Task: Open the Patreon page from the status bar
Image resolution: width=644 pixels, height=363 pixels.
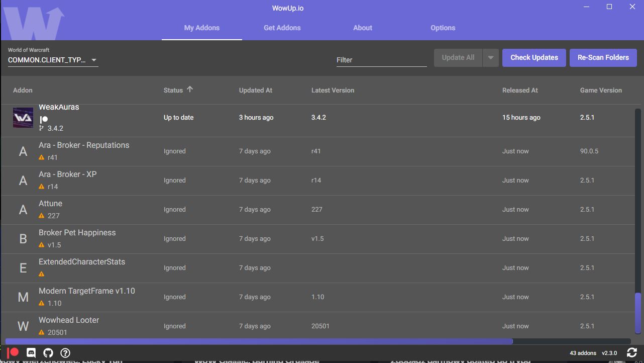Action: pyautogui.click(x=13, y=352)
